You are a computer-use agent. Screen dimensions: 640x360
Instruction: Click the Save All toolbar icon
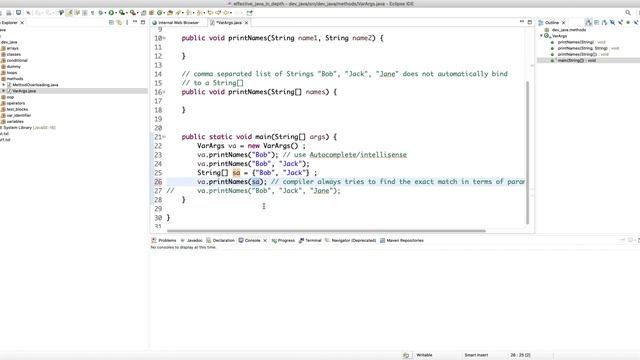coord(9,13)
